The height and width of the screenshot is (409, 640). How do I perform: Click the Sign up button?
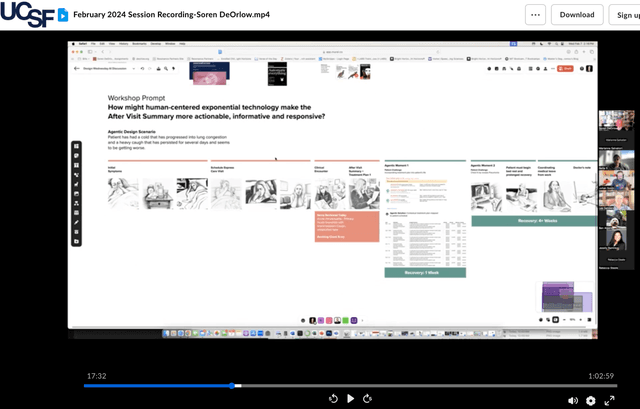coord(626,15)
